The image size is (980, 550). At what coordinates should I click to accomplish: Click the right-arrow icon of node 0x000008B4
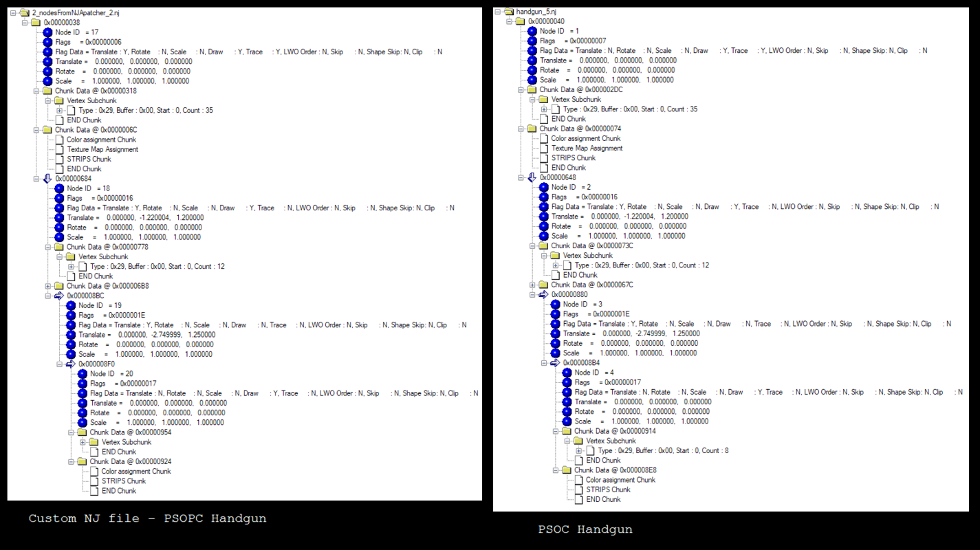(x=555, y=362)
